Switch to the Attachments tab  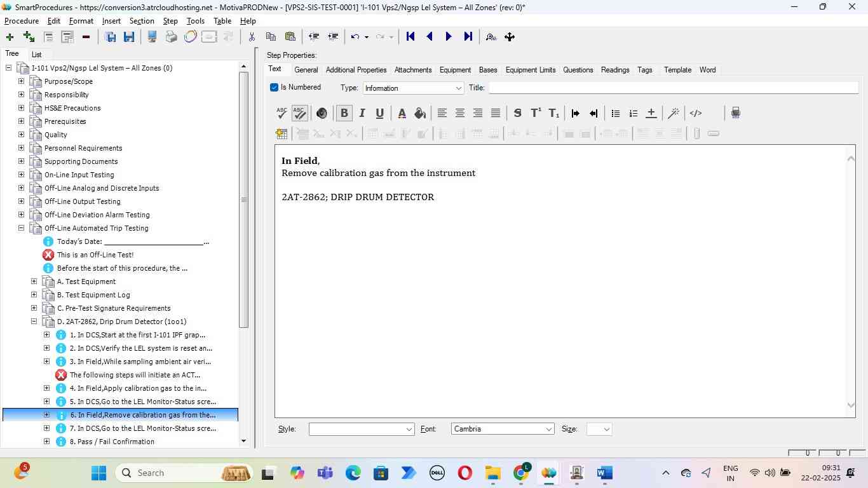[413, 70]
